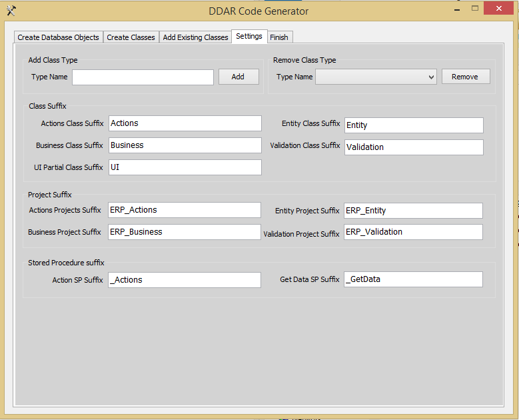The image size is (519, 420).
Task: Click the DDAR app icon in title bar
Action: point(11,11)
